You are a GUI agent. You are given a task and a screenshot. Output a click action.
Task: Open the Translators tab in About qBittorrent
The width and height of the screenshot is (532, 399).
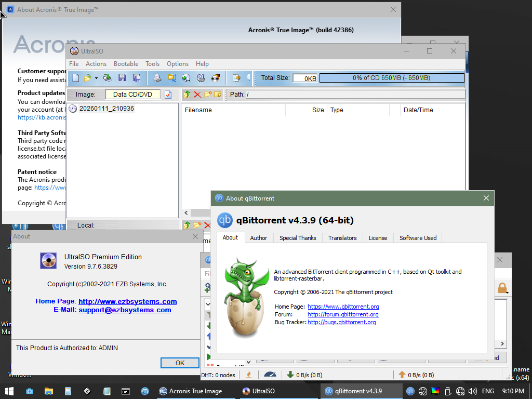click(342, 238)
